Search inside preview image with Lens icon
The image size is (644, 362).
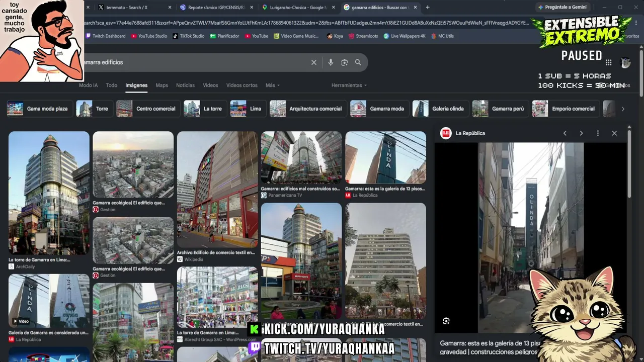coord(446,321)
